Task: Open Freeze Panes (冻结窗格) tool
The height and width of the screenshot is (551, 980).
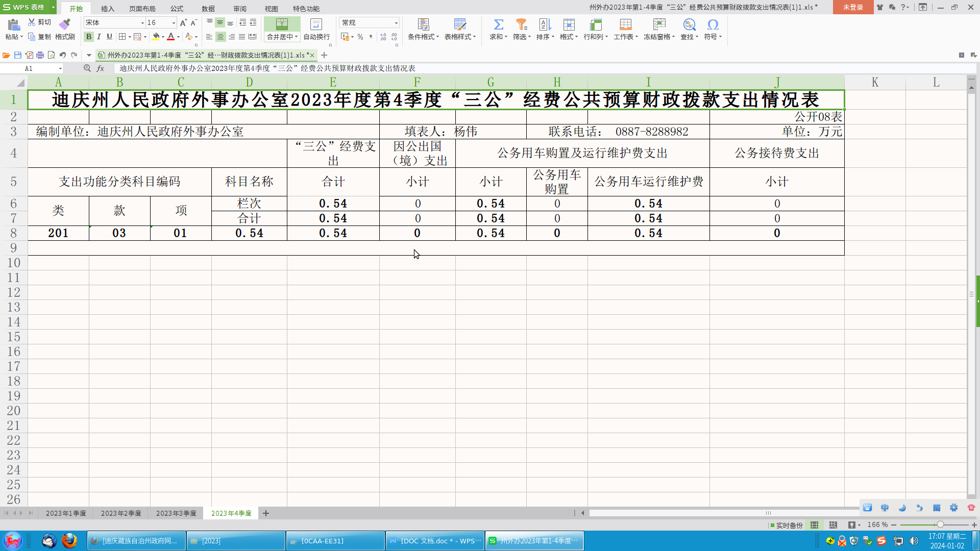Action: point(659,24)
